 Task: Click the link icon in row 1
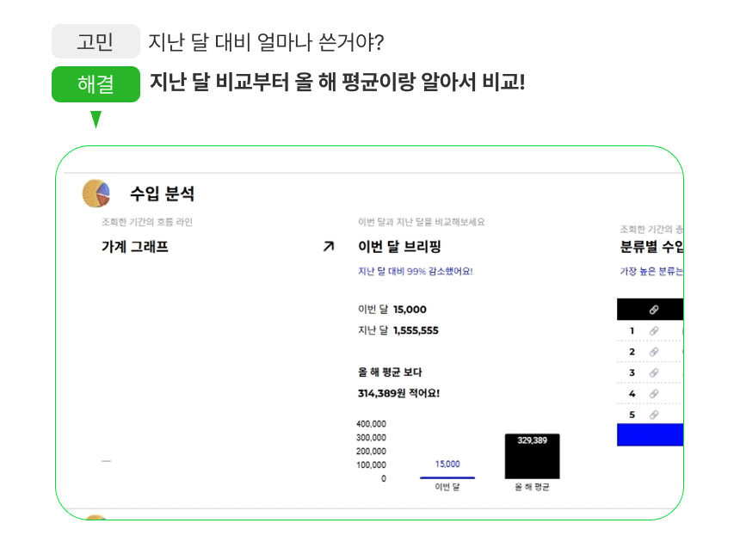pos(654,331)
